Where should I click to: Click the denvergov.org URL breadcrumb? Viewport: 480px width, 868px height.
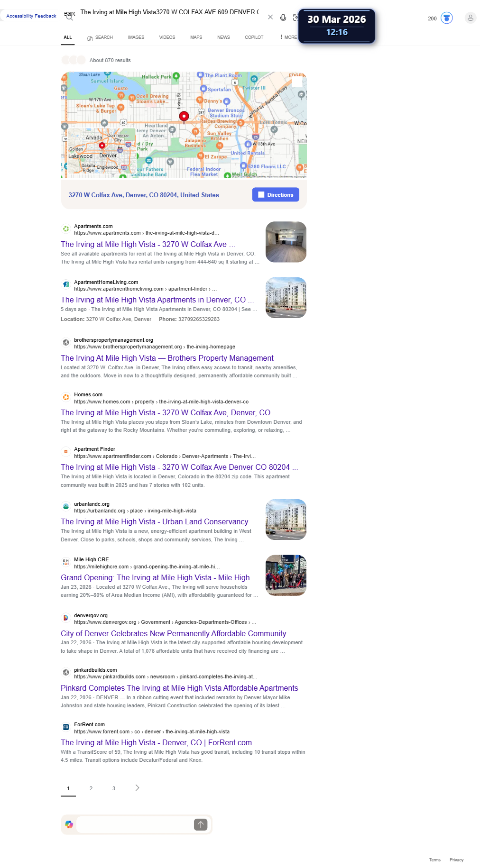click(x=165, y=622)
